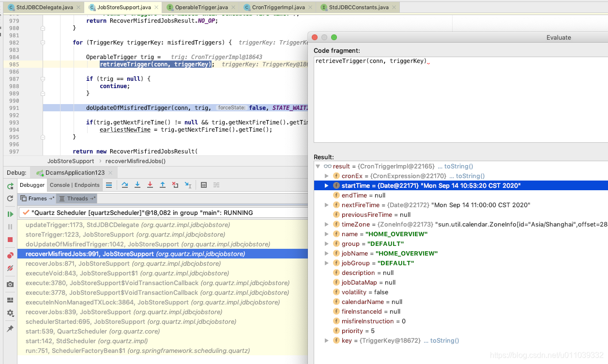The image size is (608, 364).
Task: Click the update running application icon
Action: (10, 198)
